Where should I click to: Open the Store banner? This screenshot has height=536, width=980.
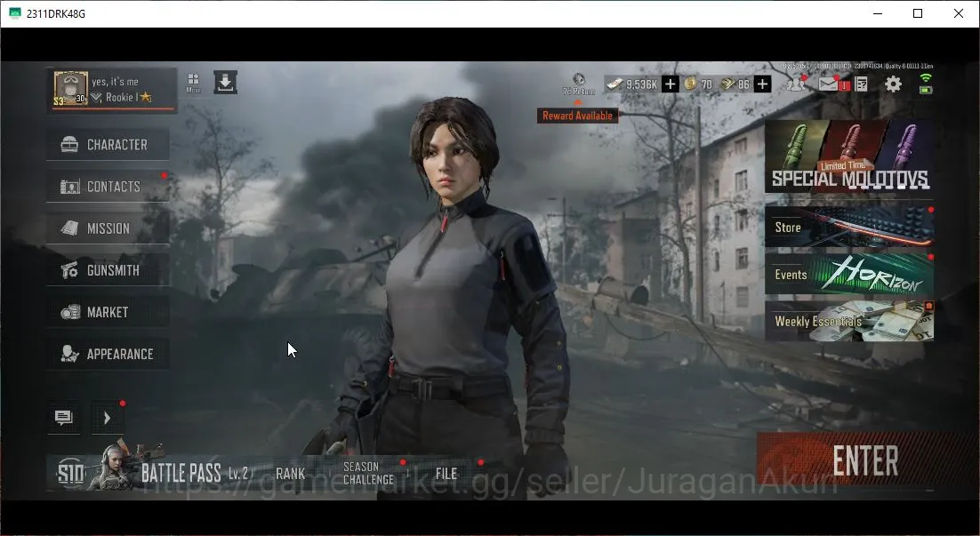849,226
